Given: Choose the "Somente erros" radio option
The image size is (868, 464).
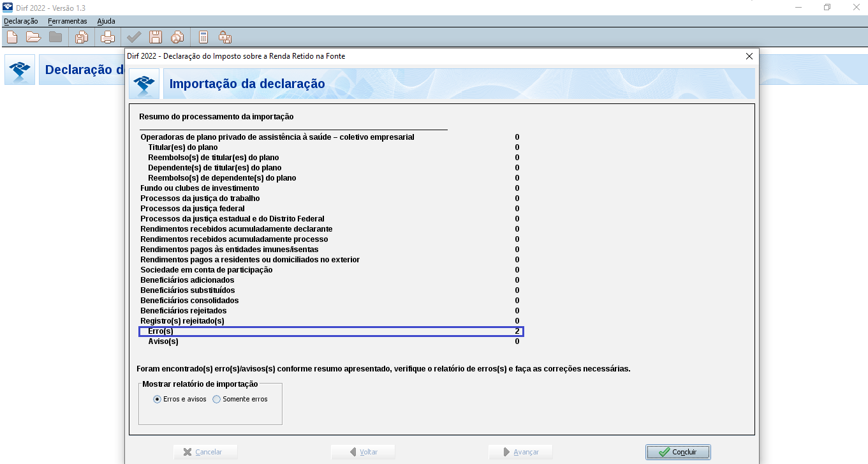Looking at the screenshot, I should (240, 399).
